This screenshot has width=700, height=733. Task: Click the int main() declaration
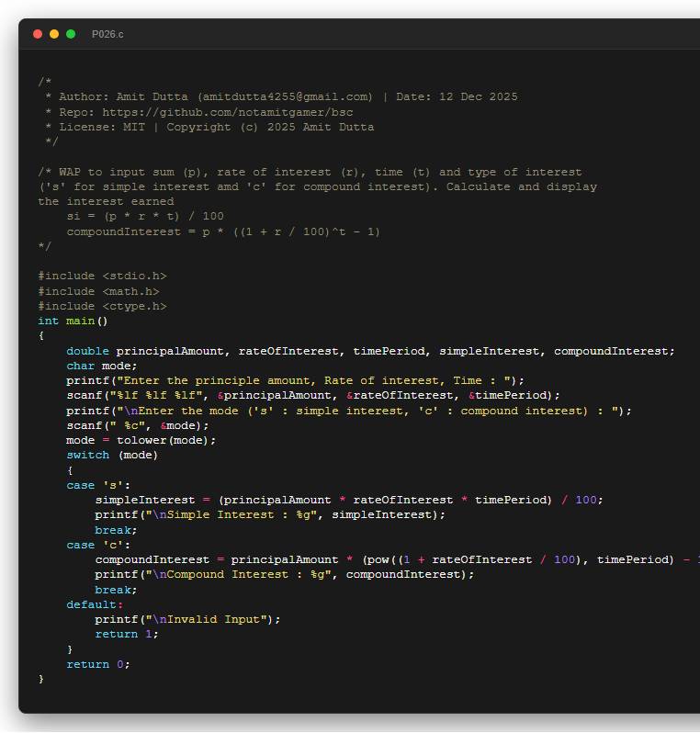73,321
